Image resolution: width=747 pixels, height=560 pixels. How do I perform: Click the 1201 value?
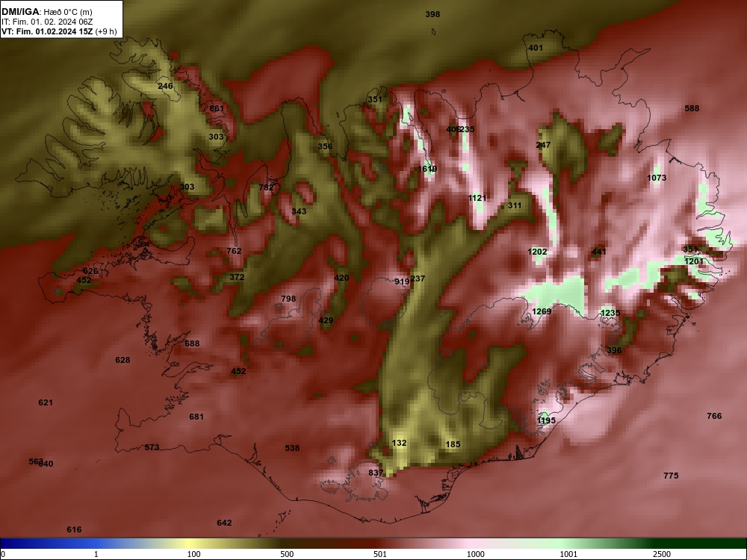coord(694,261)
